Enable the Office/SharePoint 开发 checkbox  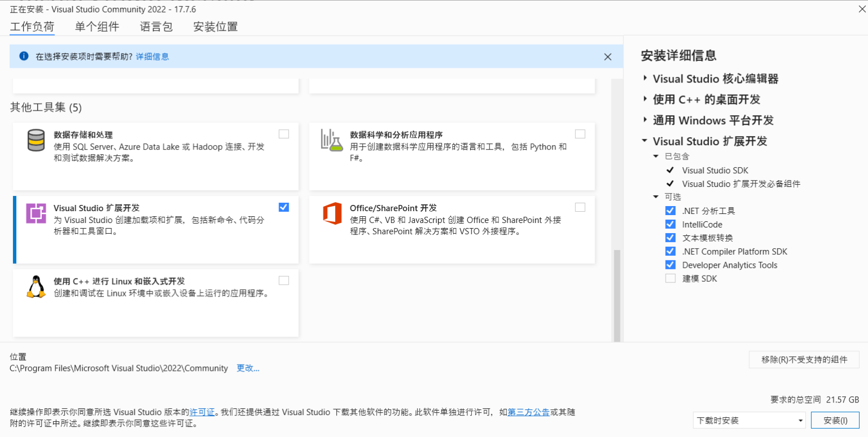(x=580, y=207)
